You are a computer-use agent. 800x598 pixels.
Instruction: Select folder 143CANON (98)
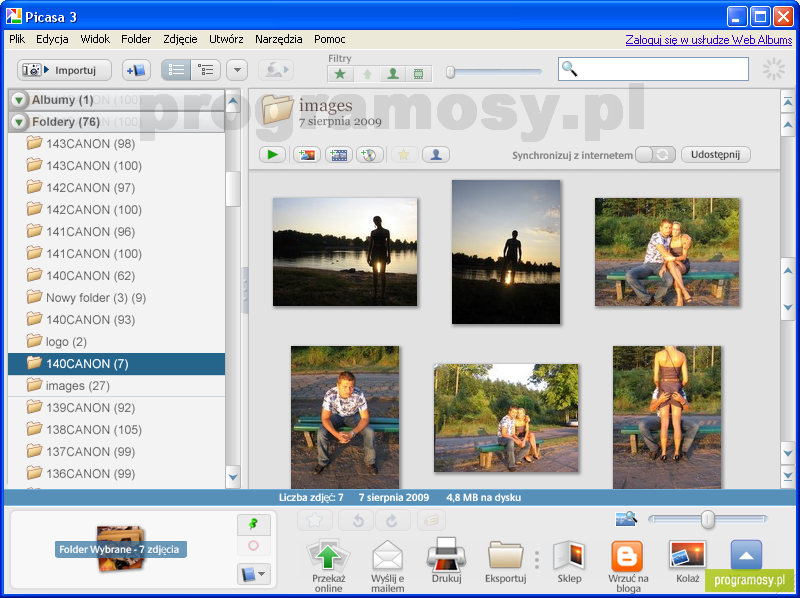116,144
